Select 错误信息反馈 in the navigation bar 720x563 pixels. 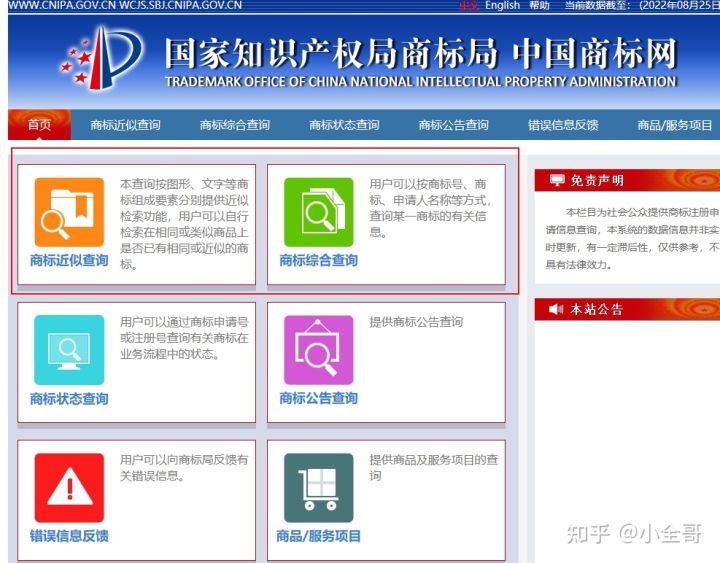pyautogui.click(x=563, y=125)
